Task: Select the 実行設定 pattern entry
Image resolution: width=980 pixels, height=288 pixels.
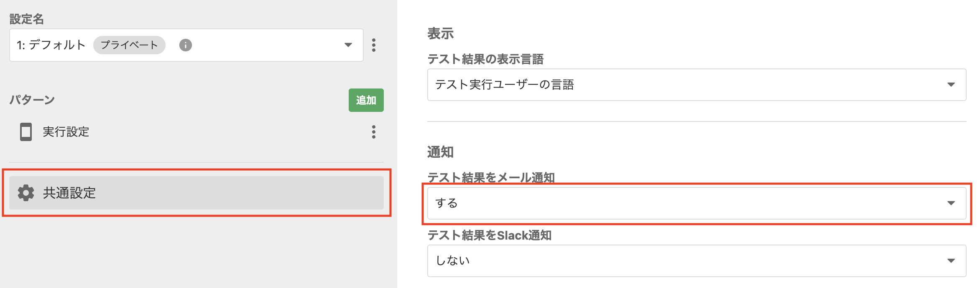Action: coord(66,132)
